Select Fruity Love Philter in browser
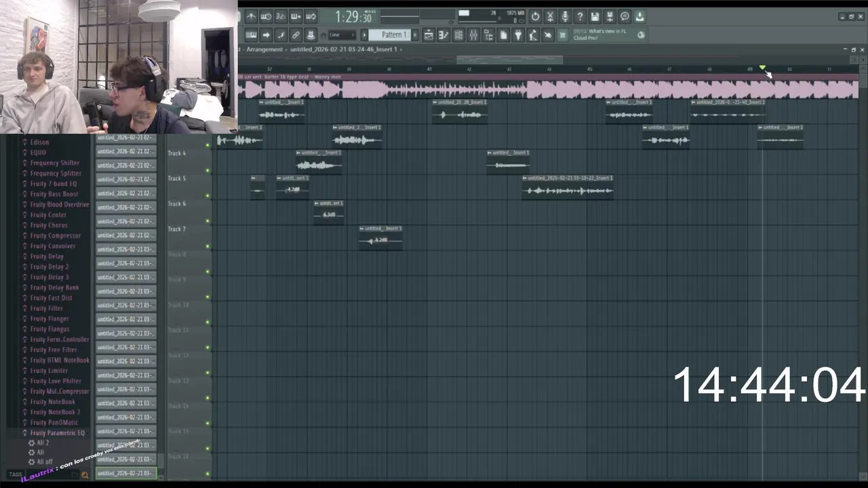Image resolution: width=868 pixels, height=488 pixels. tap(56, 381)
